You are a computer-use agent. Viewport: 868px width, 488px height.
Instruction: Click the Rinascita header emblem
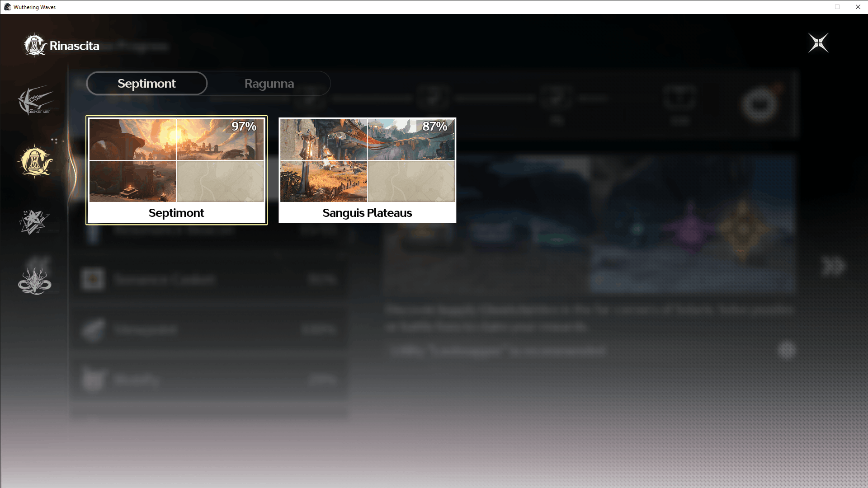coord(34,45)
